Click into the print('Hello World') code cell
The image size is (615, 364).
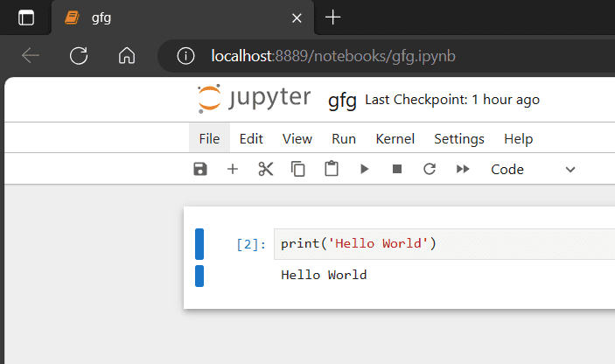(444, 244)
